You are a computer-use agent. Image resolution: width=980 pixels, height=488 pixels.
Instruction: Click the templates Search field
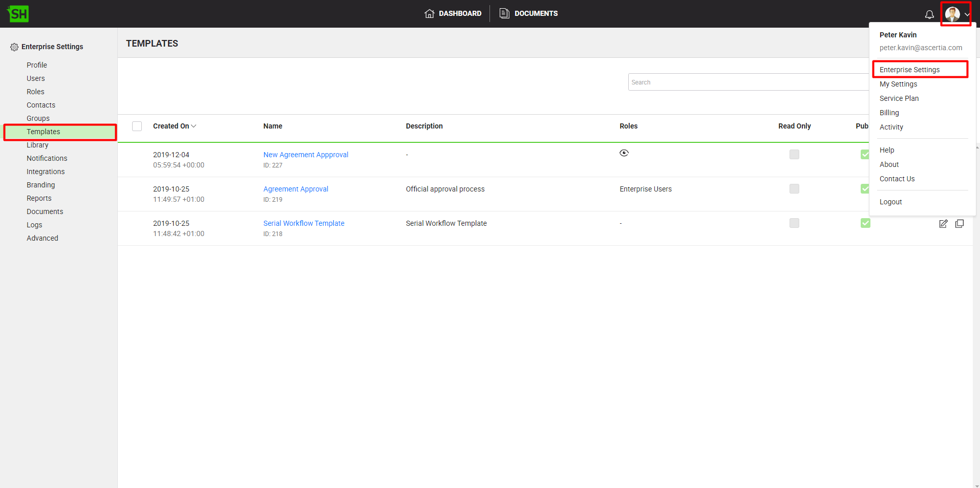748,82
